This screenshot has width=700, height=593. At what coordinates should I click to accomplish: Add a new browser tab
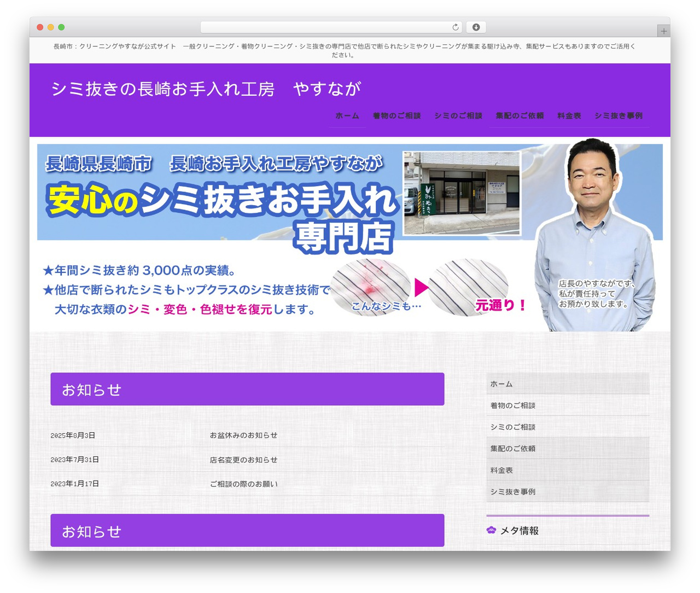[663, 31]
